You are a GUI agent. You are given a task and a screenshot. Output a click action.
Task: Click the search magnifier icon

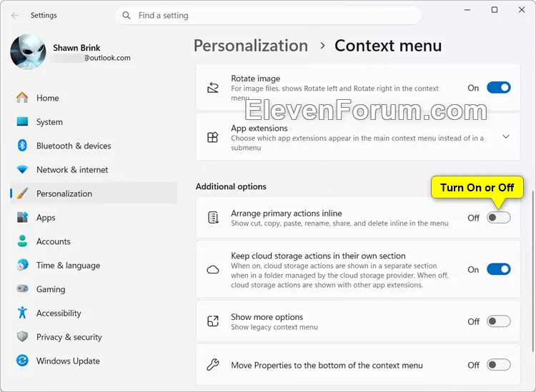(126, 16)
